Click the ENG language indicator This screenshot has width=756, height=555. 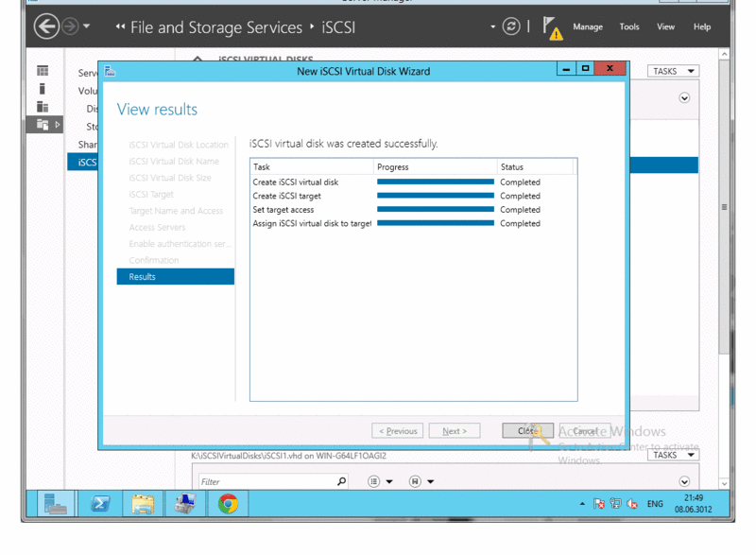tap(655, 504)
